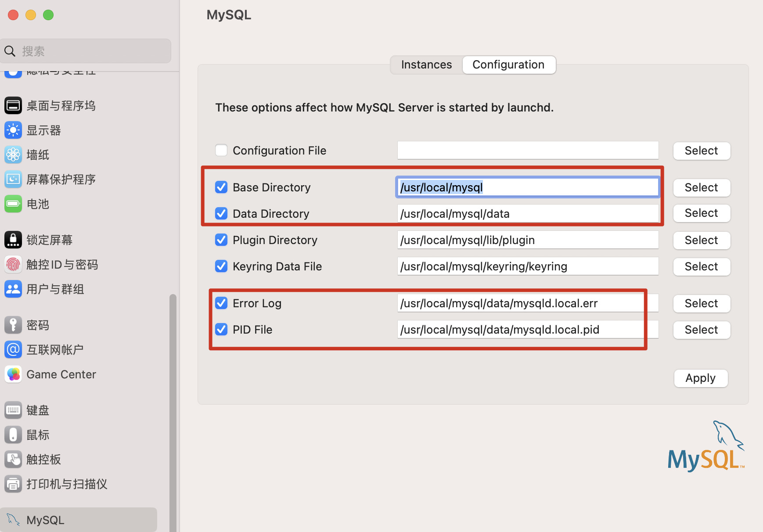Viewport: 763px width, 532px height.
Task: Open Printers & Scanners (打印机与扫描仪) icon
Action: (13, 484)
